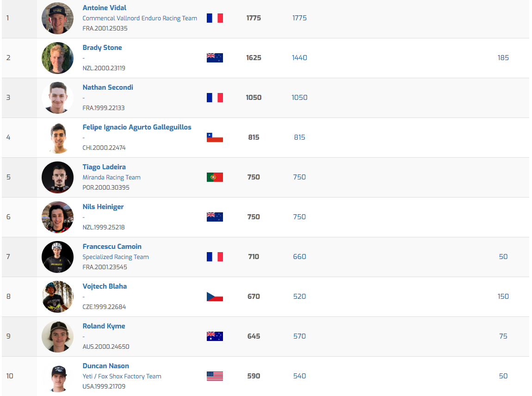Click Duncan Nason's name link
This screenshot has height=396, width=532.
(x=105, y=366)
